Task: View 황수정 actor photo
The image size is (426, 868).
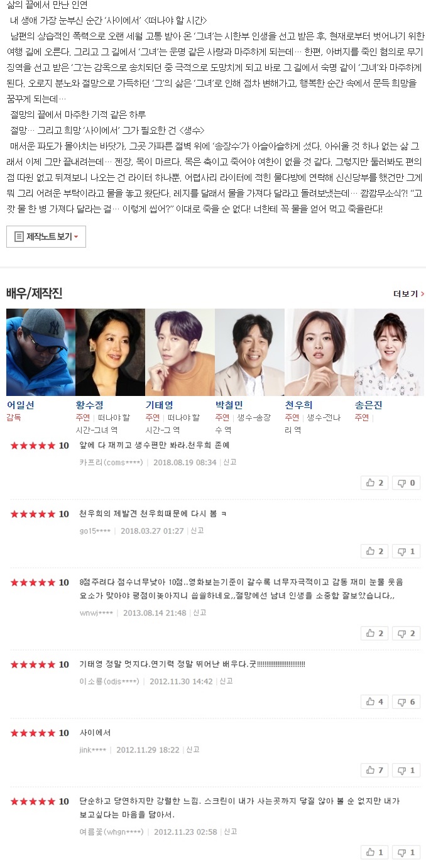Action: point(110,352)
